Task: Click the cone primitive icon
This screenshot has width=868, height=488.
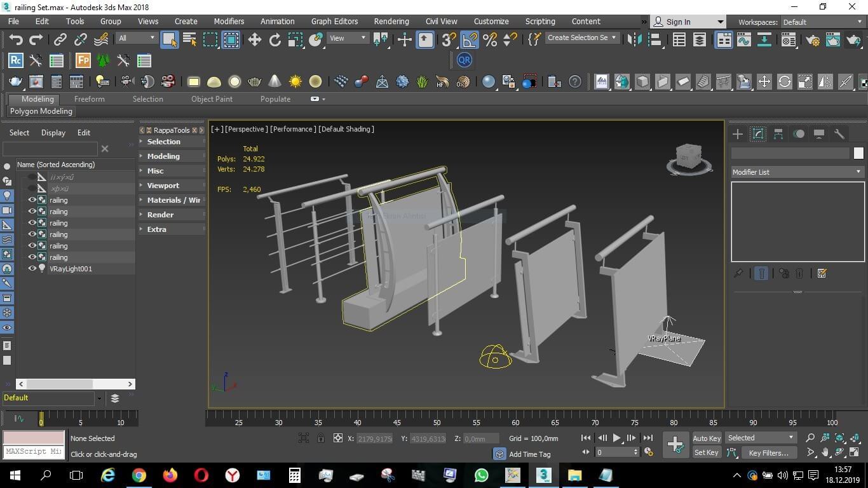Action: pos(275,81)
